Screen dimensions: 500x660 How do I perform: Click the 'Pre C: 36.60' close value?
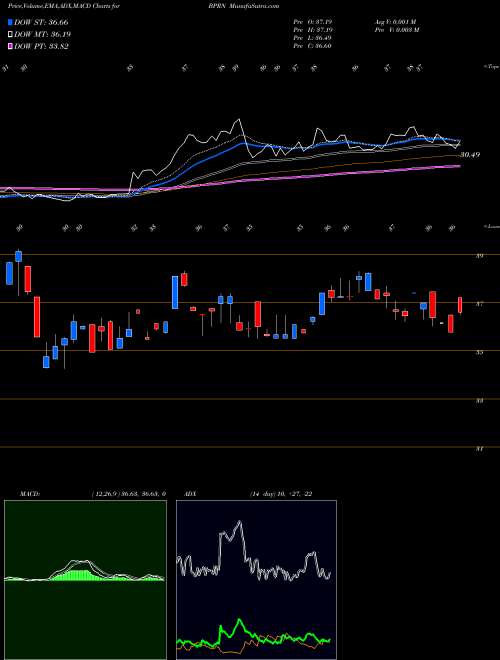click(313, 46)
